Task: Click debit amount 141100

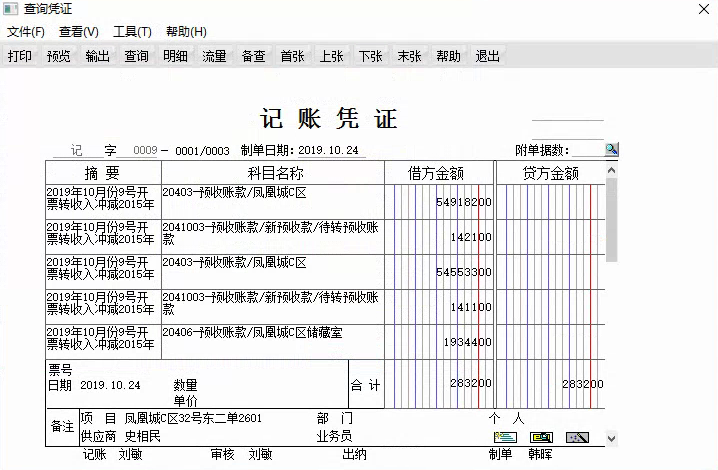Action: (471, 307)
